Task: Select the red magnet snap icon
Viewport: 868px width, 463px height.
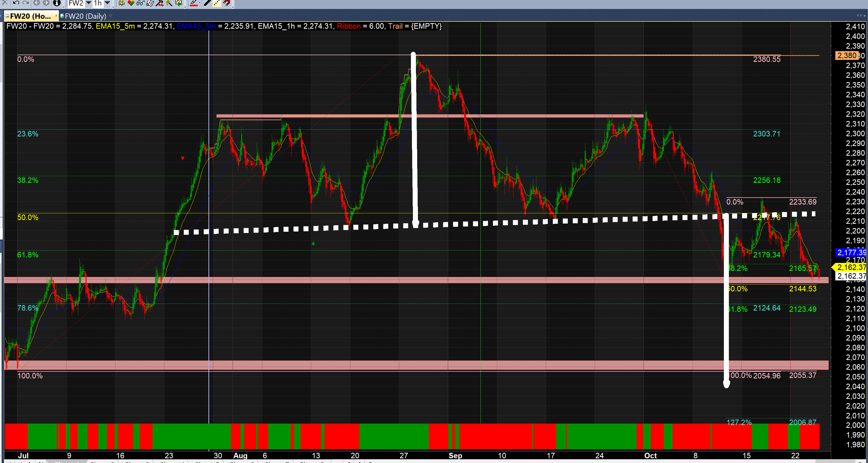Action: (x=227, y=3)
